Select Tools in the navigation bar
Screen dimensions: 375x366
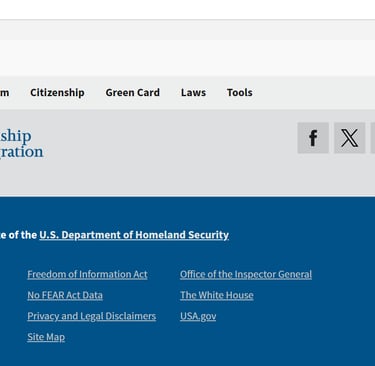tap(240, 92)
